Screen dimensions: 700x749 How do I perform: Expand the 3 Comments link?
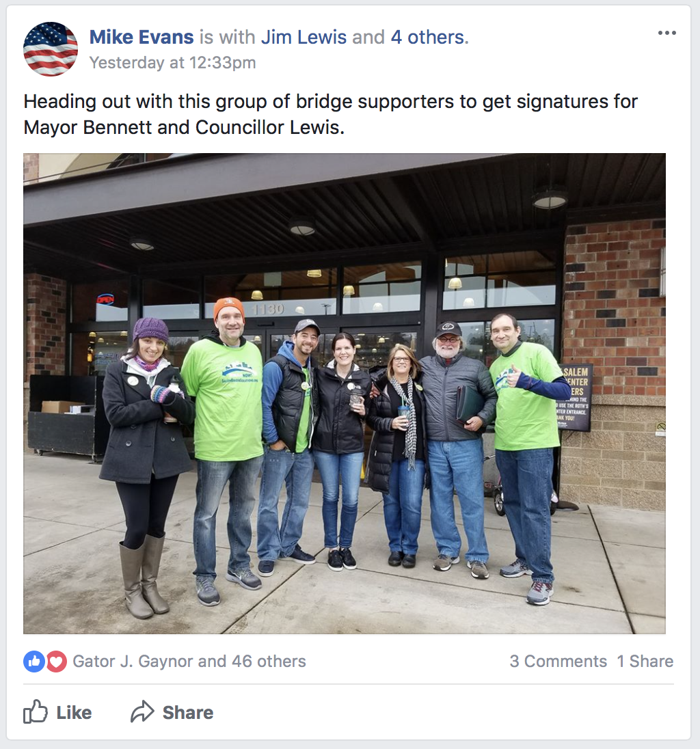click(558, 662)
